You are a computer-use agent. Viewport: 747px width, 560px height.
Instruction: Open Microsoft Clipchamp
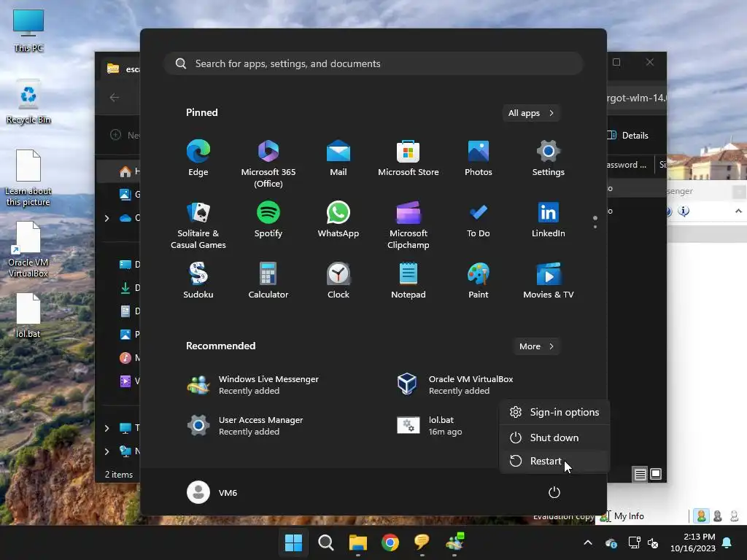(x=409, y=225)
